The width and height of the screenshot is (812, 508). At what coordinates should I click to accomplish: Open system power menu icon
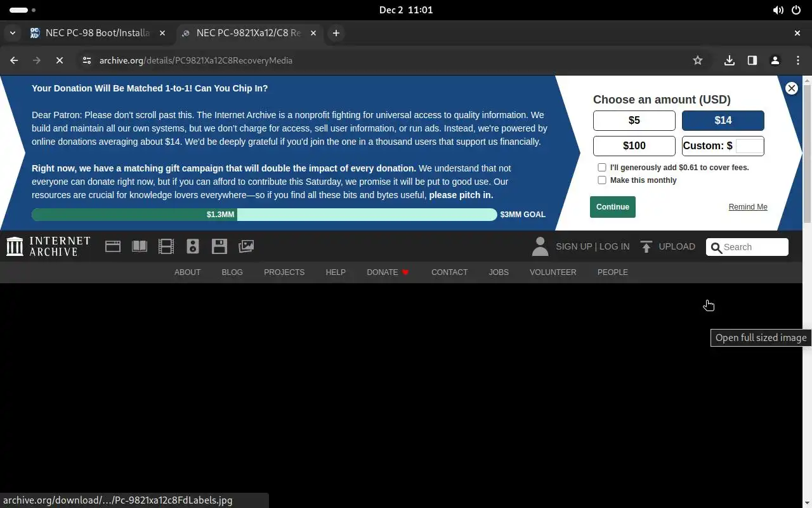[796, 10]
